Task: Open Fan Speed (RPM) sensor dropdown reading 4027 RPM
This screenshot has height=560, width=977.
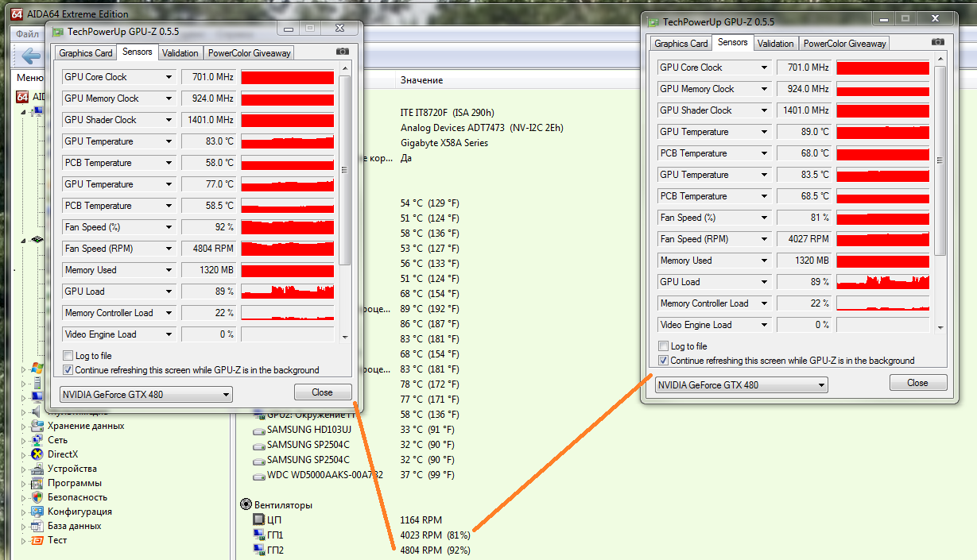Action: [765, 239]
